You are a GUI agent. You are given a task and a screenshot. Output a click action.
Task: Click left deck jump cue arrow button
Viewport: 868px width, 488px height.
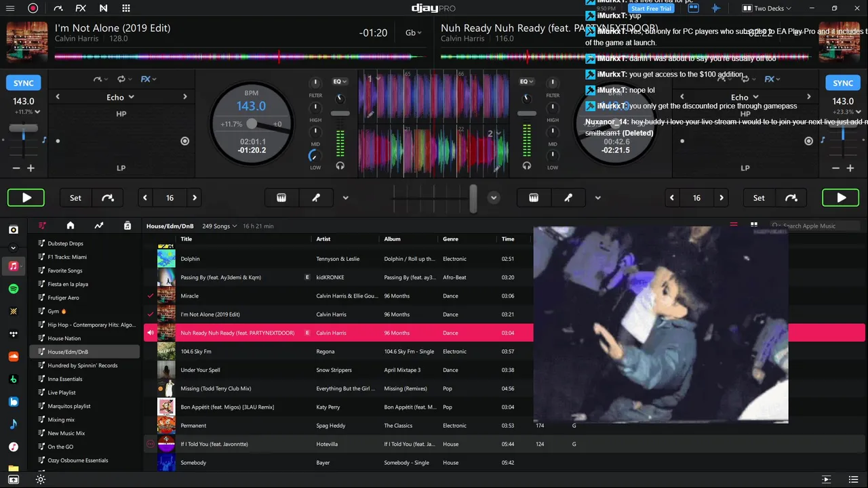(108, 198)
